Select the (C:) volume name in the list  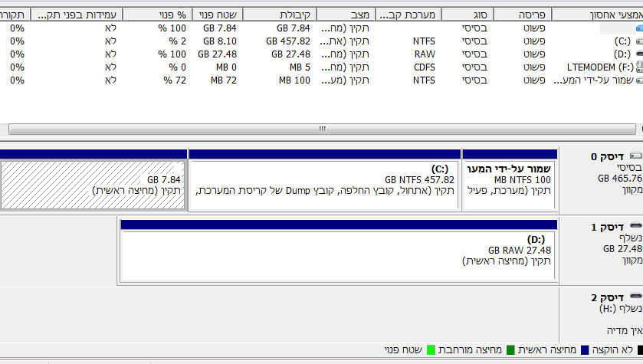(622, 41)
